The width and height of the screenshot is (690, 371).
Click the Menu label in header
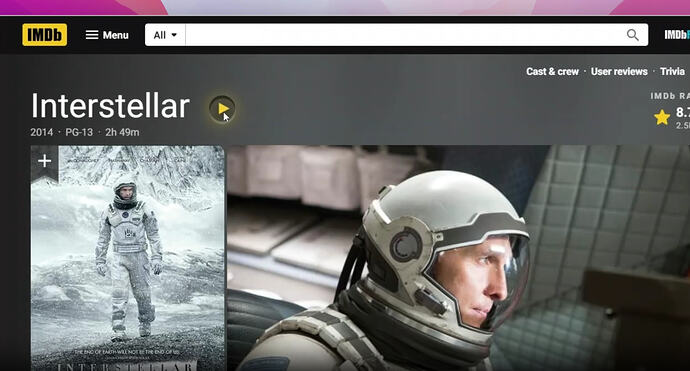click(x=115, y=35)
